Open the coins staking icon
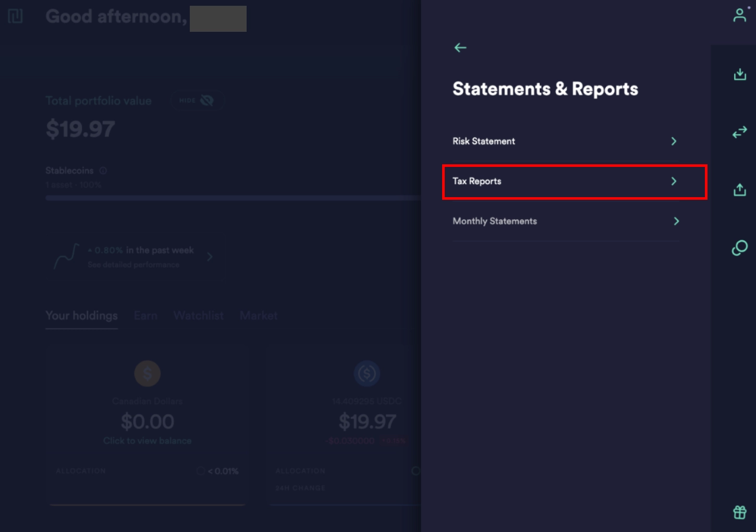 pyautogui.click(x=740, y=248)
